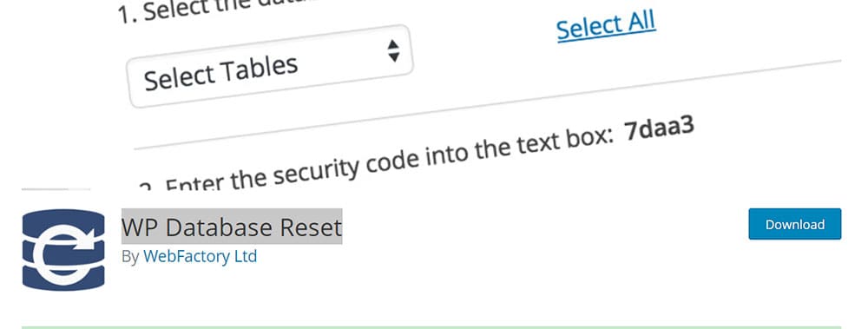Click the divider line under Select Tables
The image size is (868, 329).
(x=488, y=105)
